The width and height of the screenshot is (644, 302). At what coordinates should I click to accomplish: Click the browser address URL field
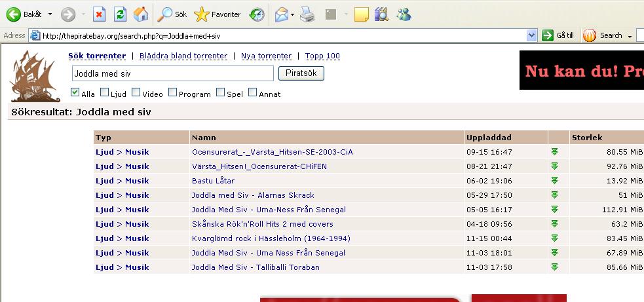(x=284, y=36)
